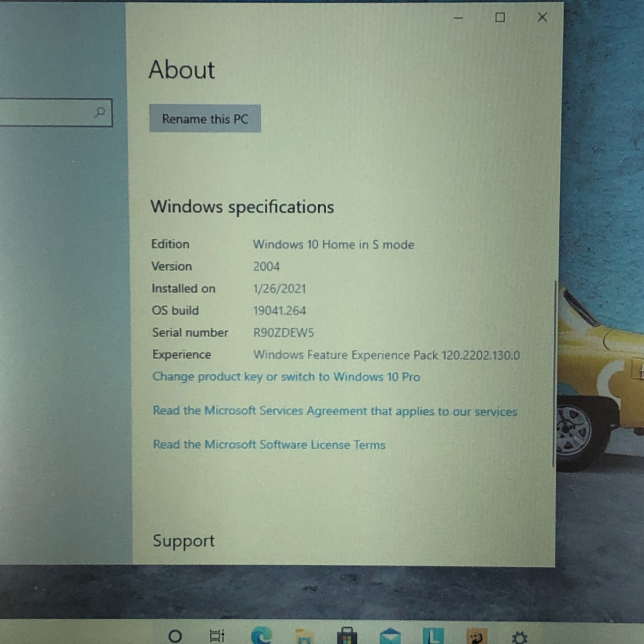Click the About page title
This screenshot has height=644, width=644.
coord(182,70)
